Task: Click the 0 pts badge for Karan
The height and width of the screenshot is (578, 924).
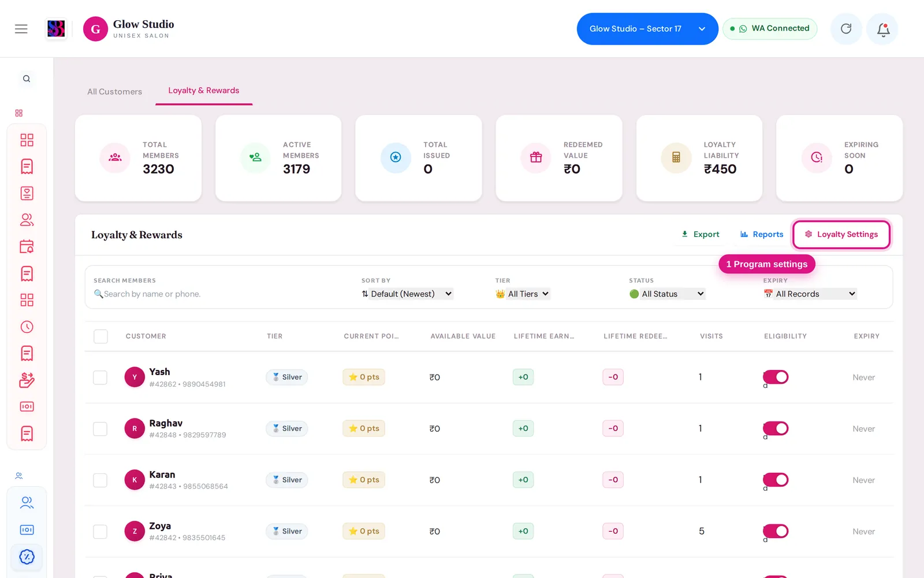Action: [x=364, y=480]
